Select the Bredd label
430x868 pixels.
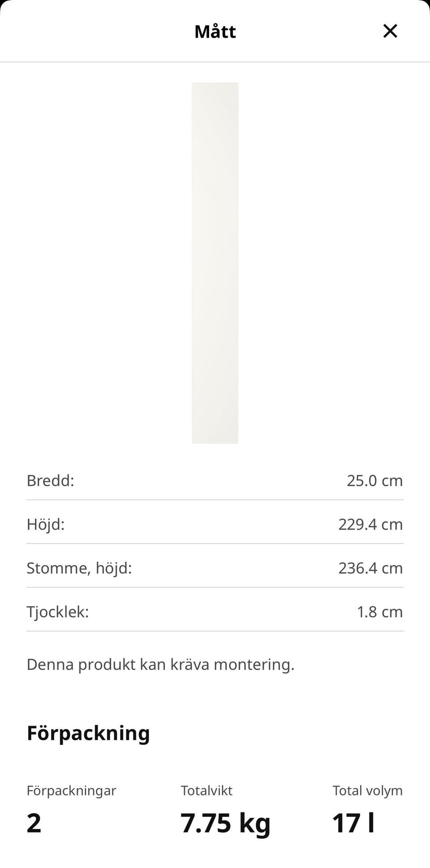click(x=50, y=480)
